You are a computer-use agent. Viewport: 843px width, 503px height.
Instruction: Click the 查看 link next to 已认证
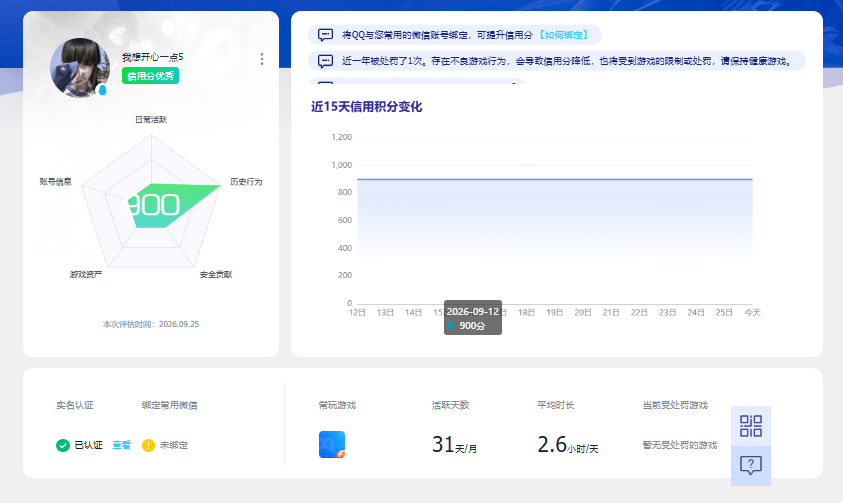point(122,445)
